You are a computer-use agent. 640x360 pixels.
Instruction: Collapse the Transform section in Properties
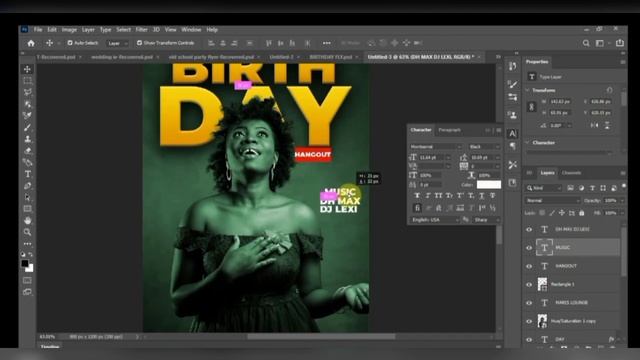click(x=527, y=90)
